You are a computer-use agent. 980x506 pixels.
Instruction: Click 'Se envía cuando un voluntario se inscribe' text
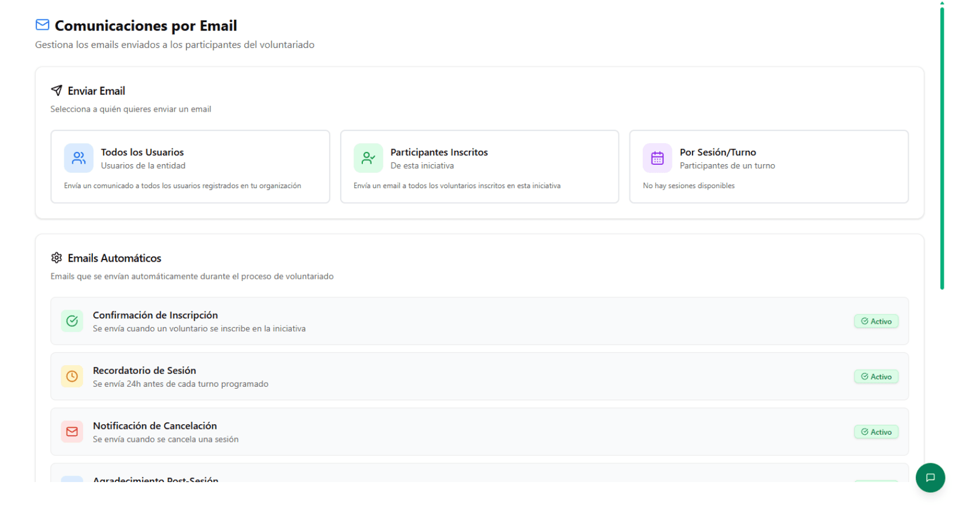199,329
